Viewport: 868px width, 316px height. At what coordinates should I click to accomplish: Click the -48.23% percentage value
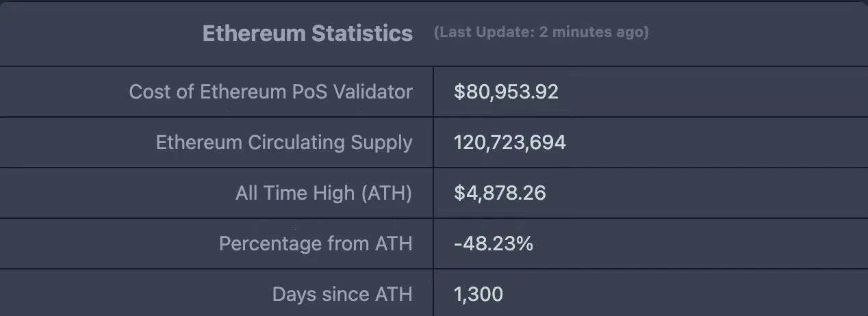(x=493, y=243)
